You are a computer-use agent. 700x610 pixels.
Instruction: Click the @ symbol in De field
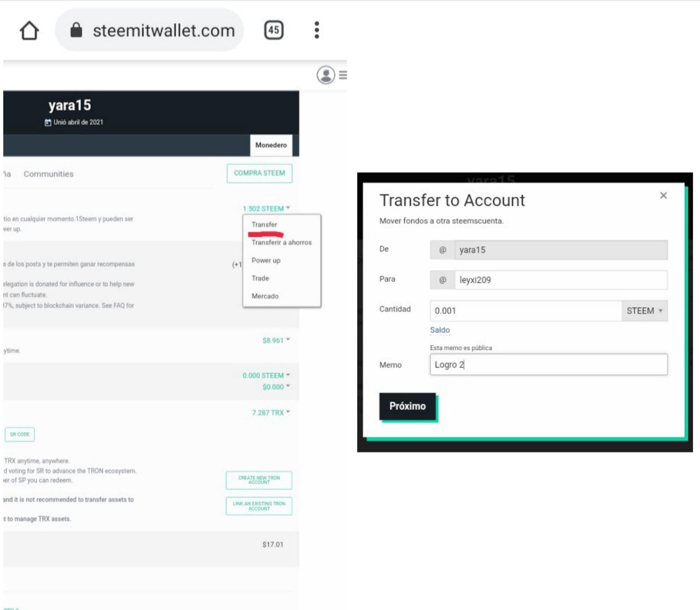tap(442, 250)
